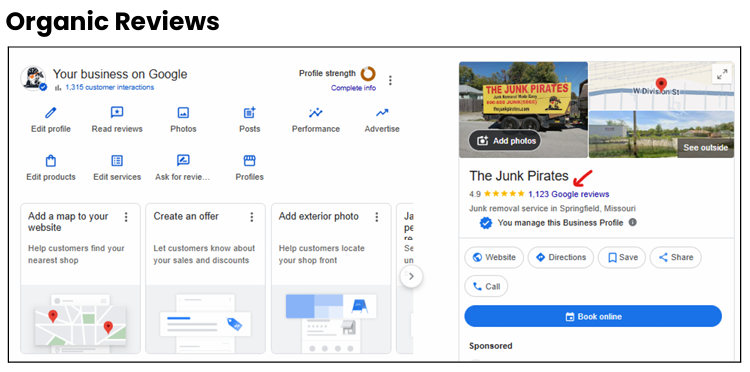Click the red map pin marker
Viewport: 750px width, 372px height.
pyautogui.click(x=661, y=85)
